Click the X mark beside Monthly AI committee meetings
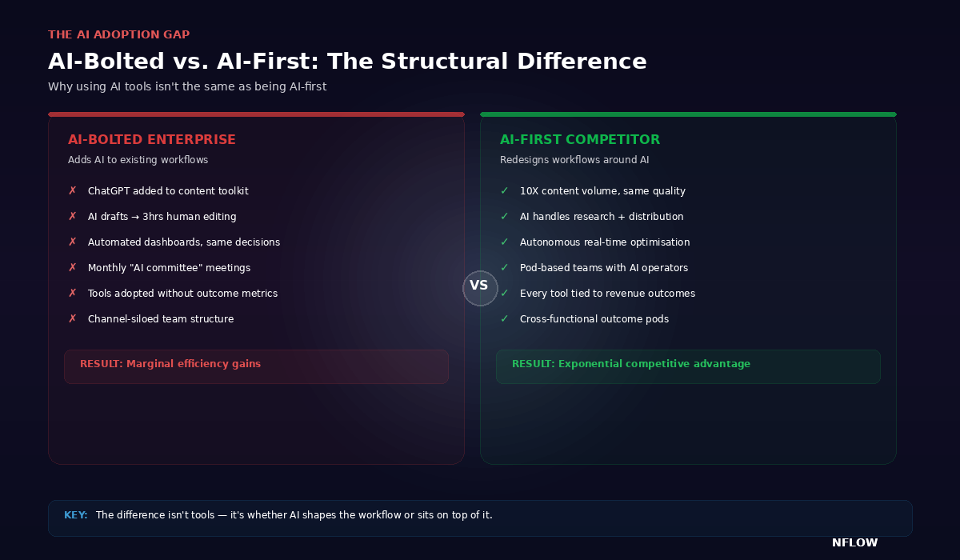Screen dimensions: 960x560 pos(72,268)
